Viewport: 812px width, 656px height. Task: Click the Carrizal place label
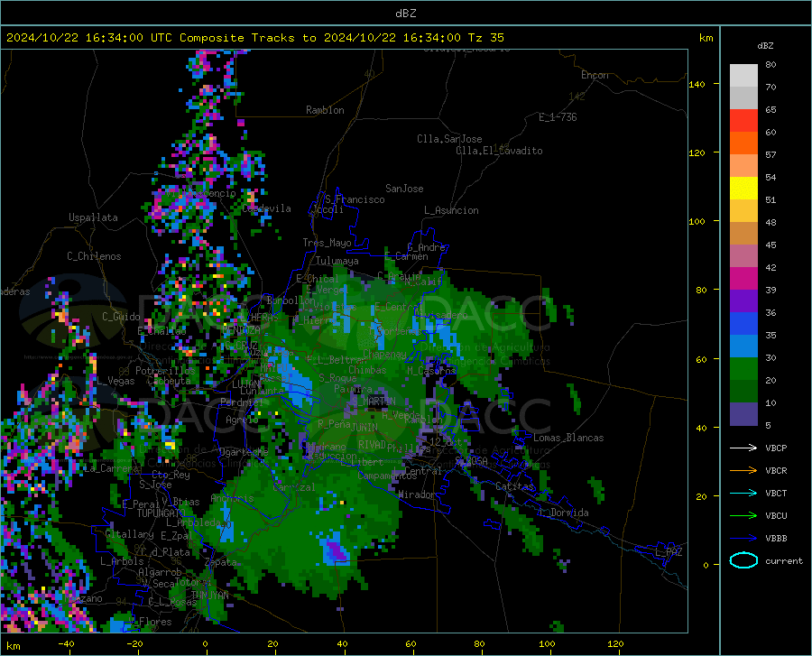[x=293, y=487]
